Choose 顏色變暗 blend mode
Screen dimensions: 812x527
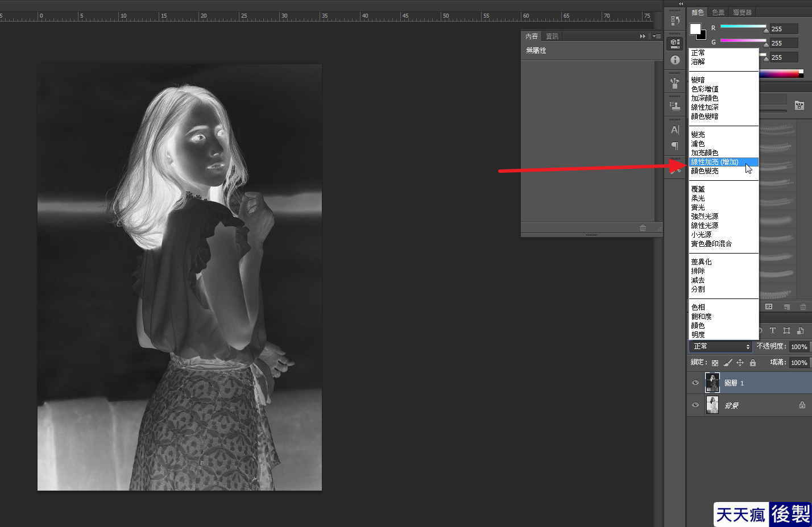(723, 117)
